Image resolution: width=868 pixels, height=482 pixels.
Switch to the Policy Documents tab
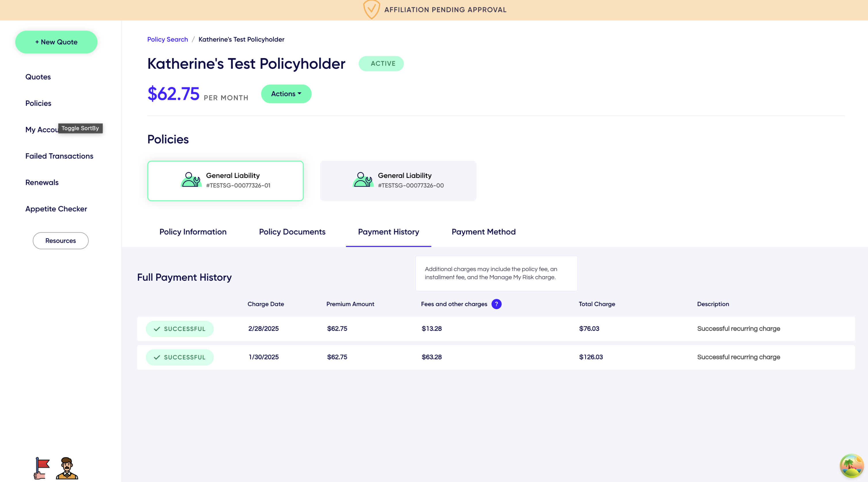[292, 232]
